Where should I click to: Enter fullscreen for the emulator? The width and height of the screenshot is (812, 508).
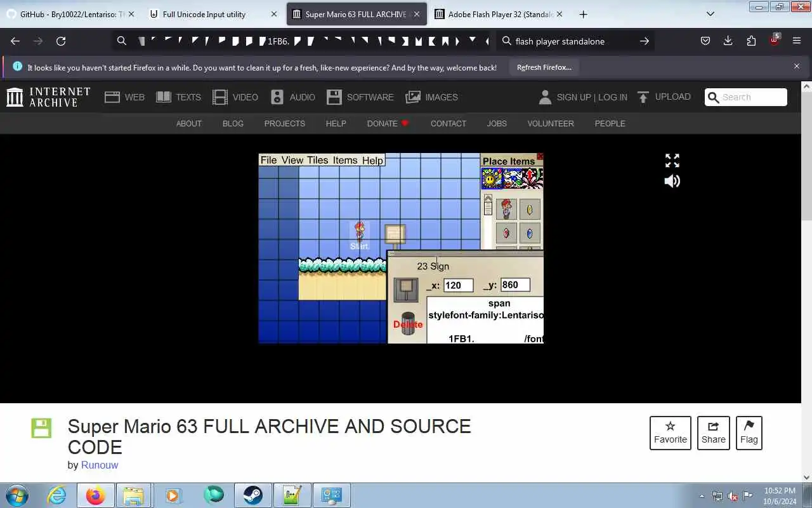pos(672,161)
